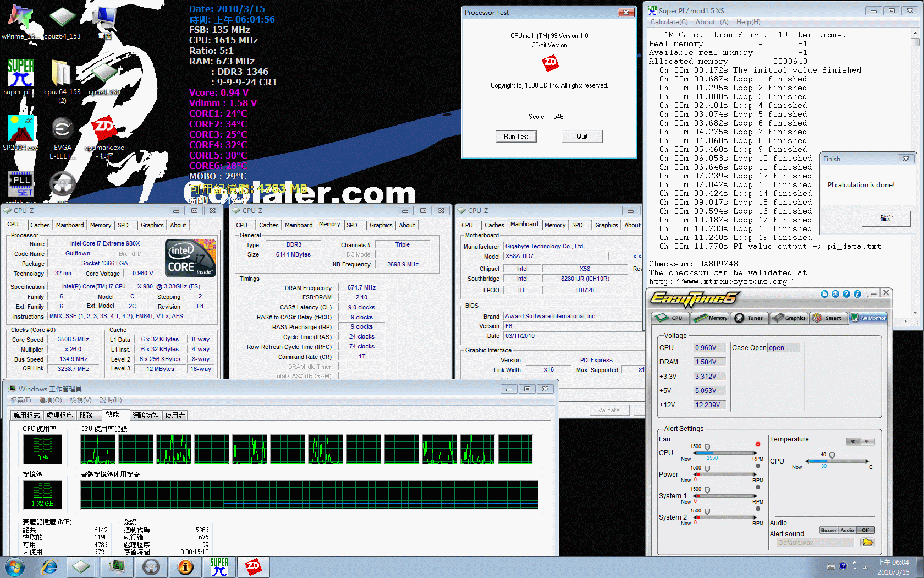Open Caches tab in CPU-Z processor window
Image resolution: width=924 pixels, height=578 pixels.
pyautogui.click(x=40, y=225)
